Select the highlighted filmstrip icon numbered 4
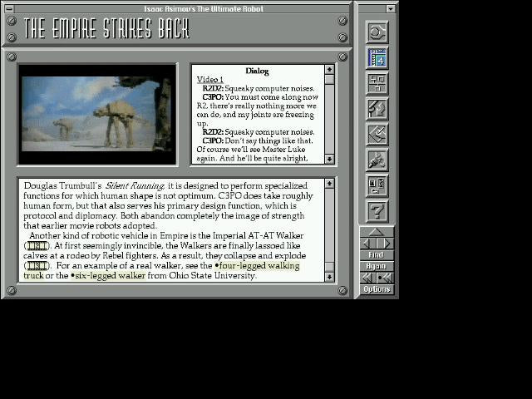The height and width of the screenshot is (399, 532). tap(377, 58)
